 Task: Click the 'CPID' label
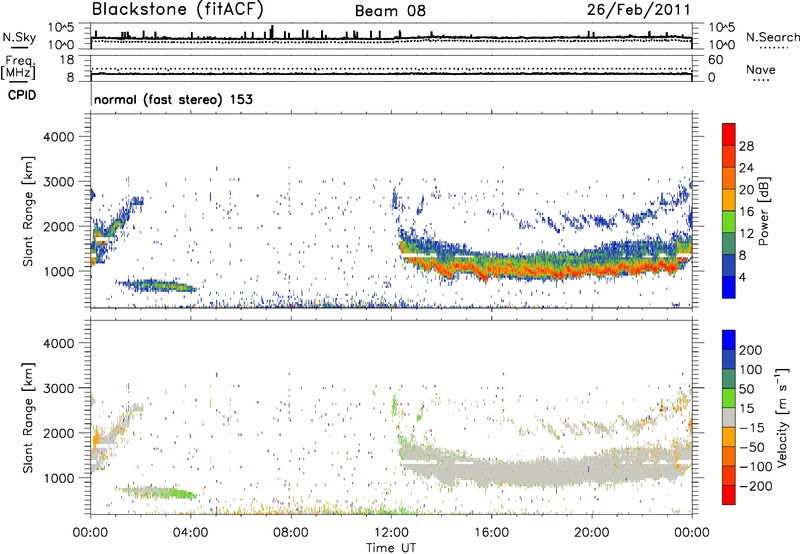[x=22, y=95]
